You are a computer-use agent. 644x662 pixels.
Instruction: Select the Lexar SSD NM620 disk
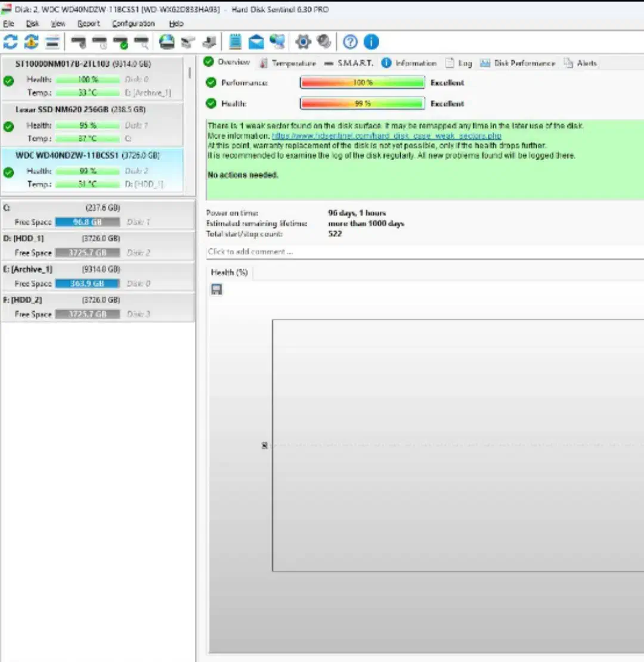coord(80,110)
